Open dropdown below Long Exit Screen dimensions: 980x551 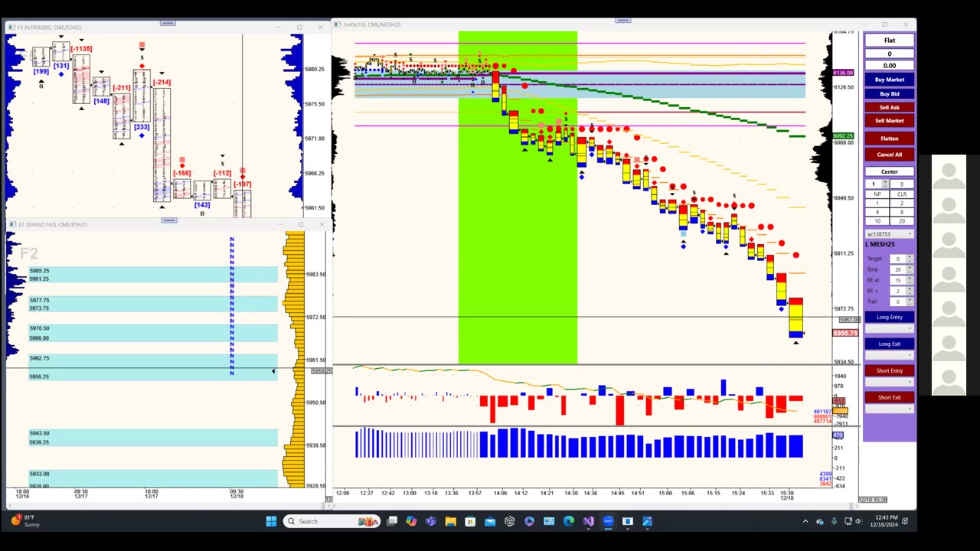(889, 354)
